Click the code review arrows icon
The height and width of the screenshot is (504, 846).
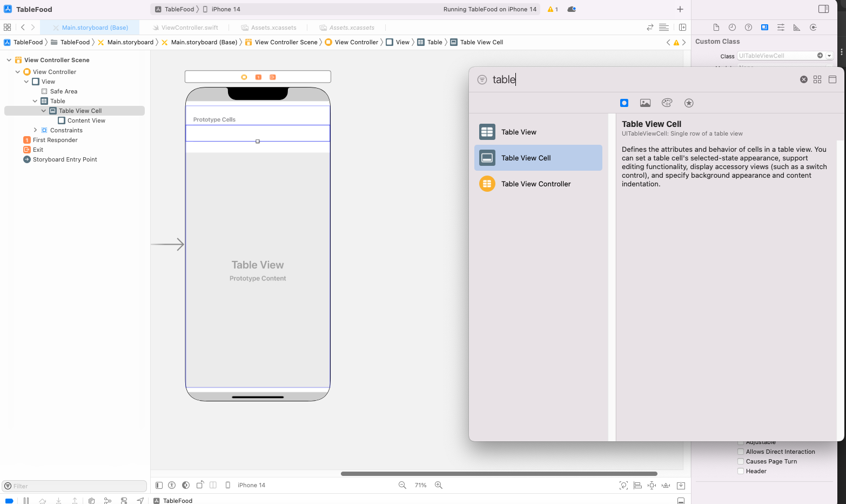click(x=650, y=28)
